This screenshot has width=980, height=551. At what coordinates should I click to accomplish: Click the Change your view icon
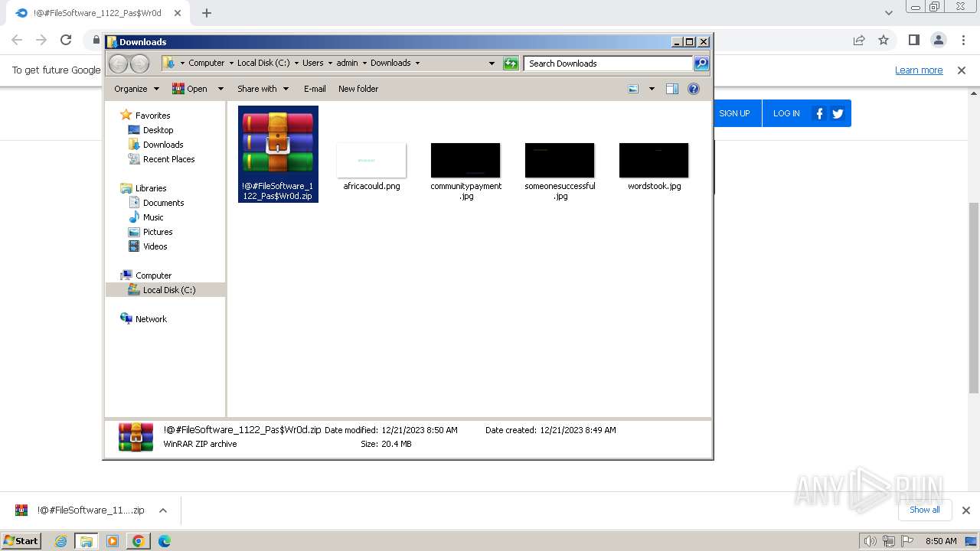[633, 89]
